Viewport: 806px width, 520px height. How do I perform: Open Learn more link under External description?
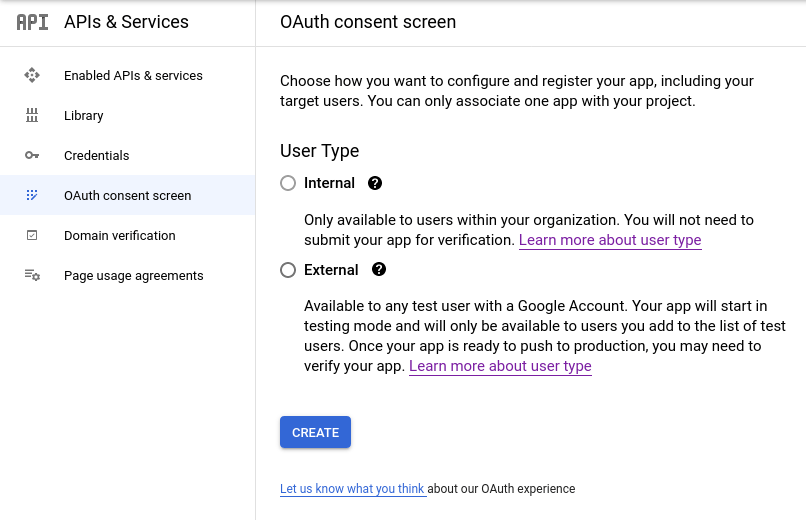pyautogui.click(x=500, y=366)
